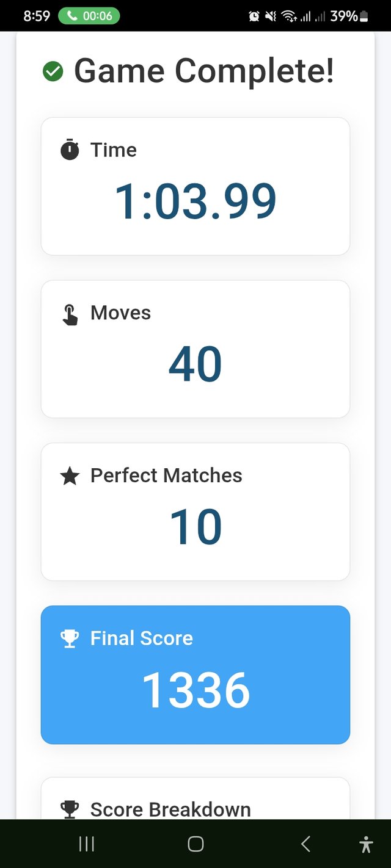Click the green checkmark beside Game Complete
Screen dimensions: 391x868
[53, 72]
